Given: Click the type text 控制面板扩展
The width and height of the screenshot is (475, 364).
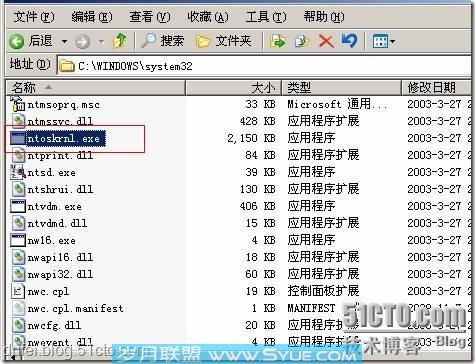Looking at the screenshot, I should pos(323,291).
